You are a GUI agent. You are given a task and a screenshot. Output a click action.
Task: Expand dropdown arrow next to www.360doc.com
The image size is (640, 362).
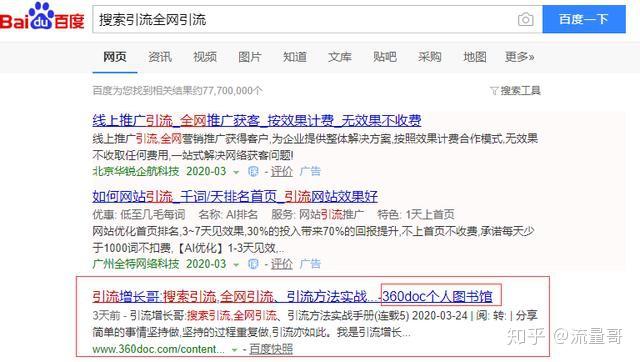coord(234,350)
